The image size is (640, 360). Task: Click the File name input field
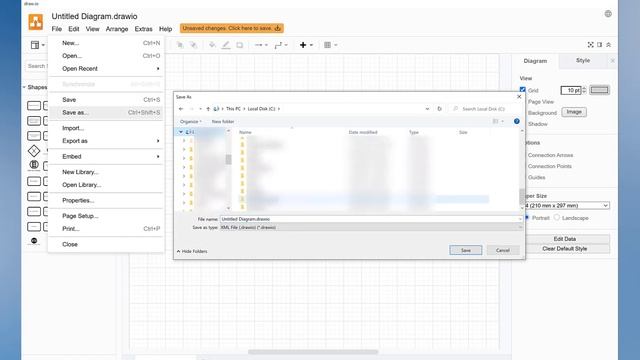pyautogui.click(x=371, y=219)
